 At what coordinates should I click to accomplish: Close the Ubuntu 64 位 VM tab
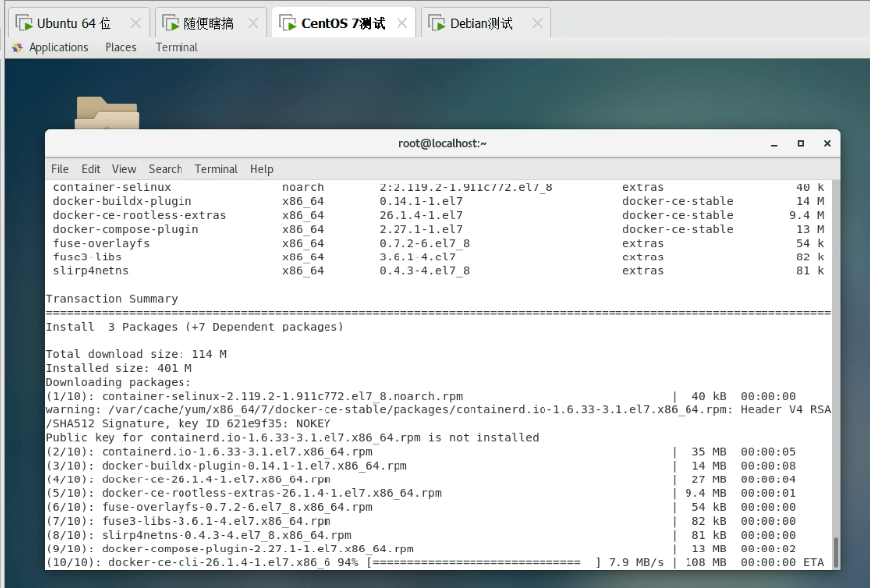[x=135, y=23]
